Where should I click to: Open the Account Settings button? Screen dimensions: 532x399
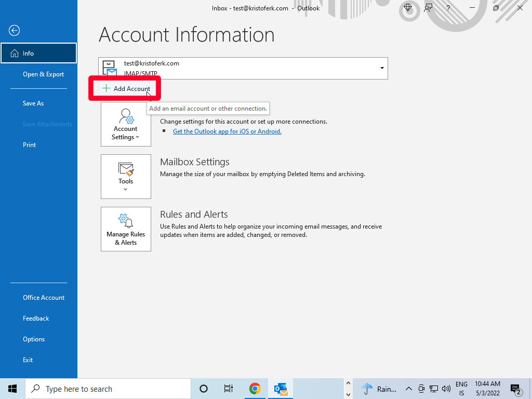point(126,124)
